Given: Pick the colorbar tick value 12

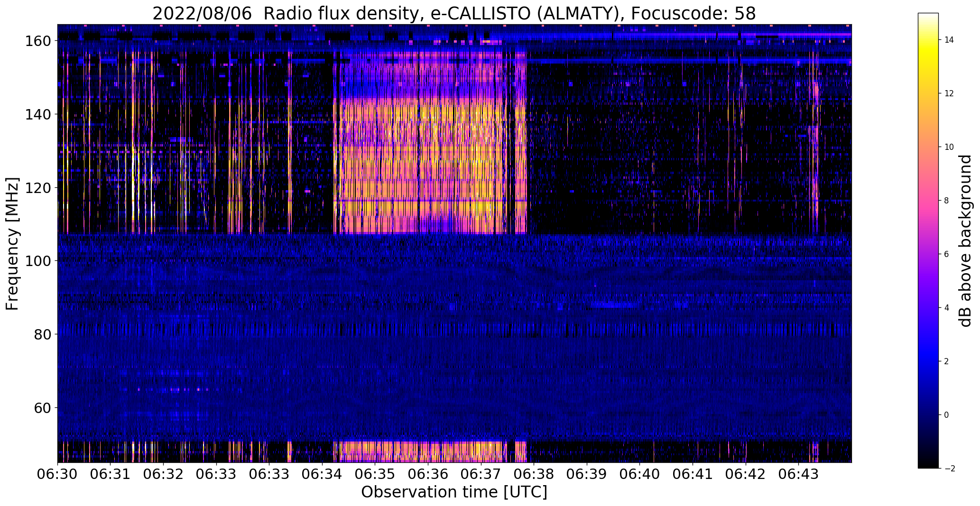Looking at the screenshot, I should pos(949,93).
